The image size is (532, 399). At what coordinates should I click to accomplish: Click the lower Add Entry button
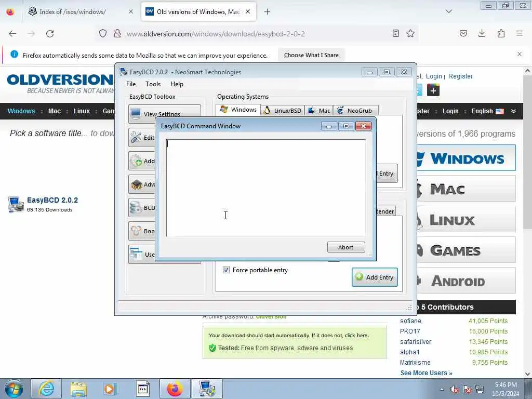(x=375, y=277)
